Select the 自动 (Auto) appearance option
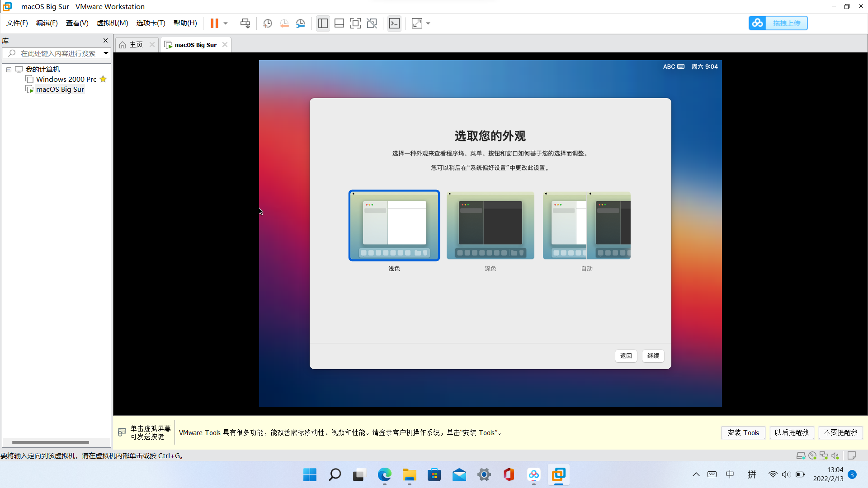Image resolution: width=868 pixels, height=488 pixels. [586, 225]
